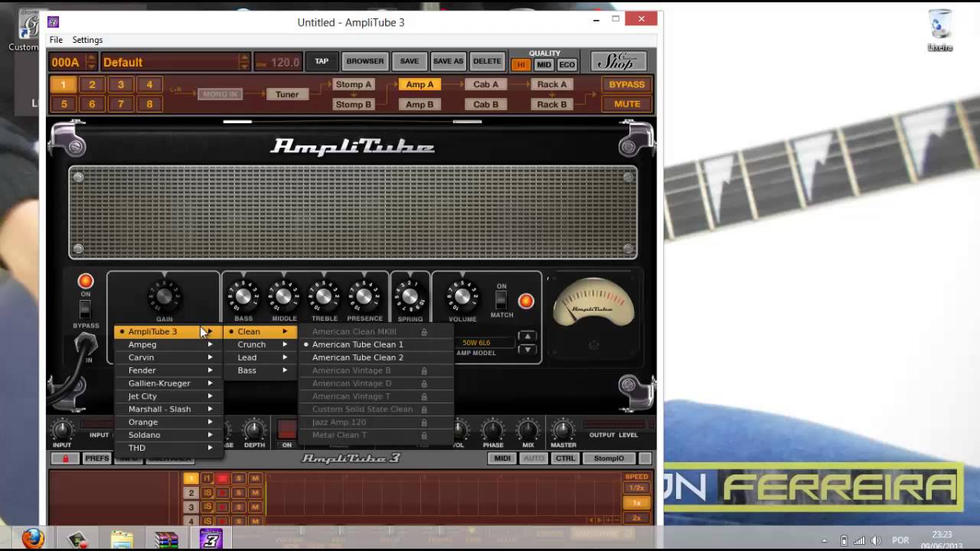Screen dimensions: 980x551
Task: Set quality to ECO
Action: (x=567, y=65)
